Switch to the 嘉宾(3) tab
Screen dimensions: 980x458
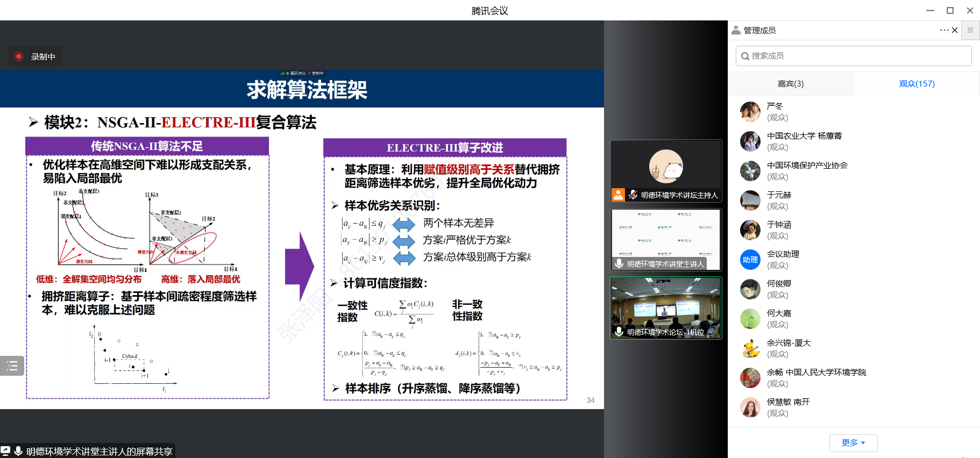point(790,84)
